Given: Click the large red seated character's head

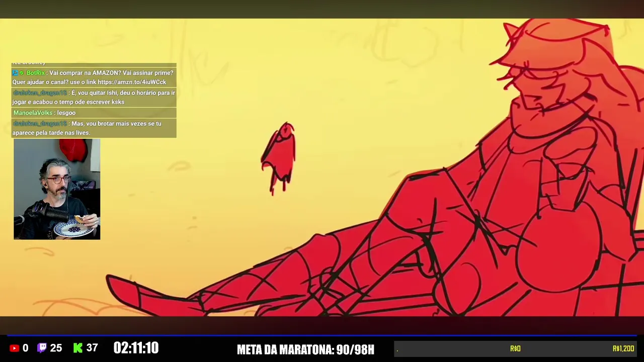Looking at the screenshot, I should [x=556, y=65].
